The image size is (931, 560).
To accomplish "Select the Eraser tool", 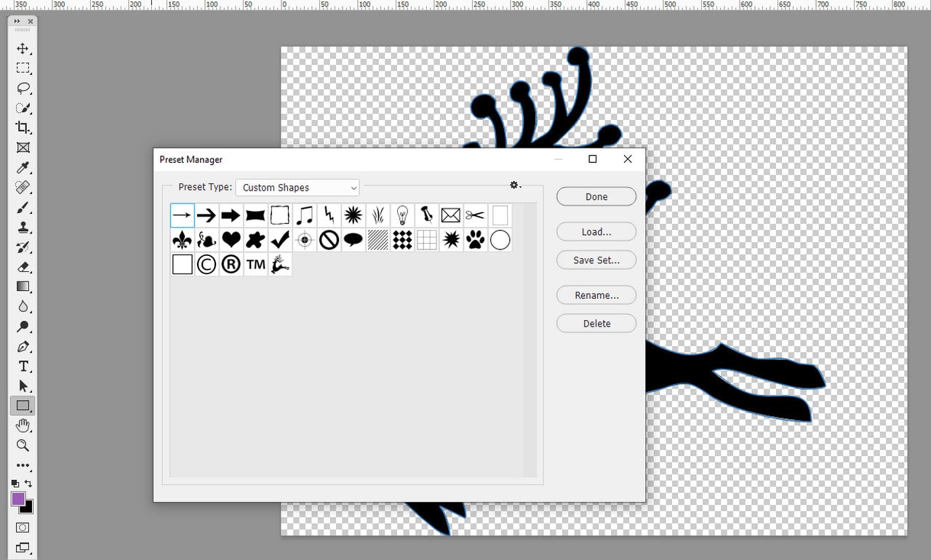I will pos(23,267).
